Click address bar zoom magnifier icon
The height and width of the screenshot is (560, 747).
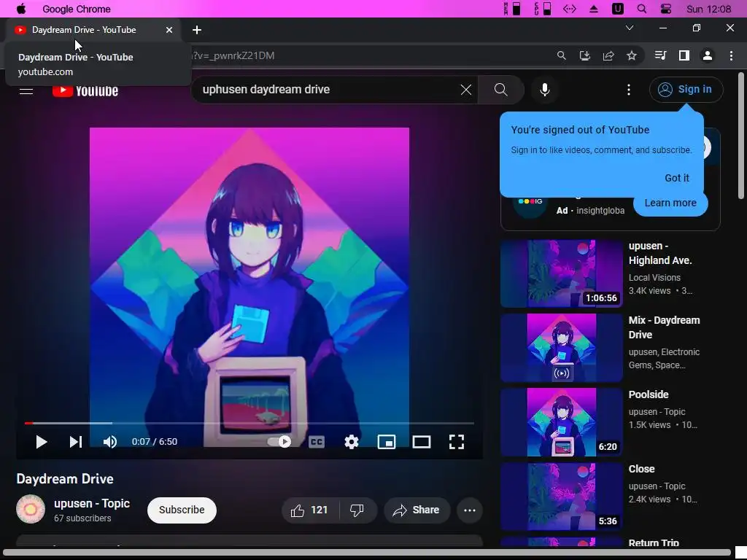click(x=561, y=55)
